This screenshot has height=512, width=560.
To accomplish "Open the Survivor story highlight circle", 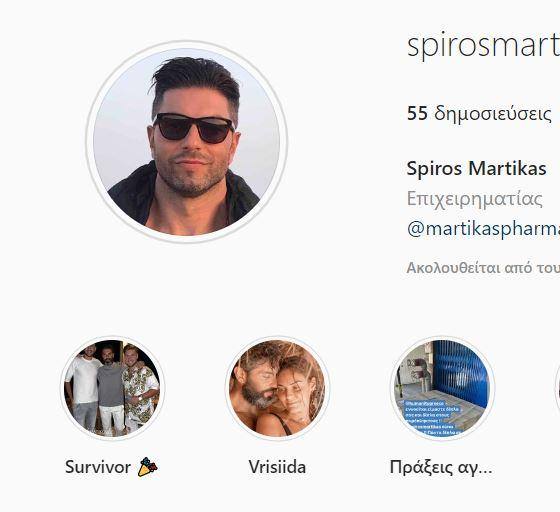I will pos(112,388).
